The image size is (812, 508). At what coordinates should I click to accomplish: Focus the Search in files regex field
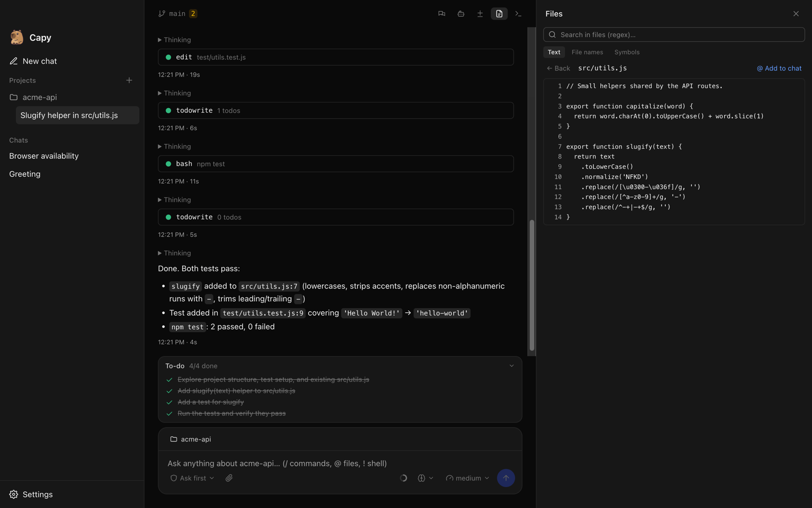674,35
